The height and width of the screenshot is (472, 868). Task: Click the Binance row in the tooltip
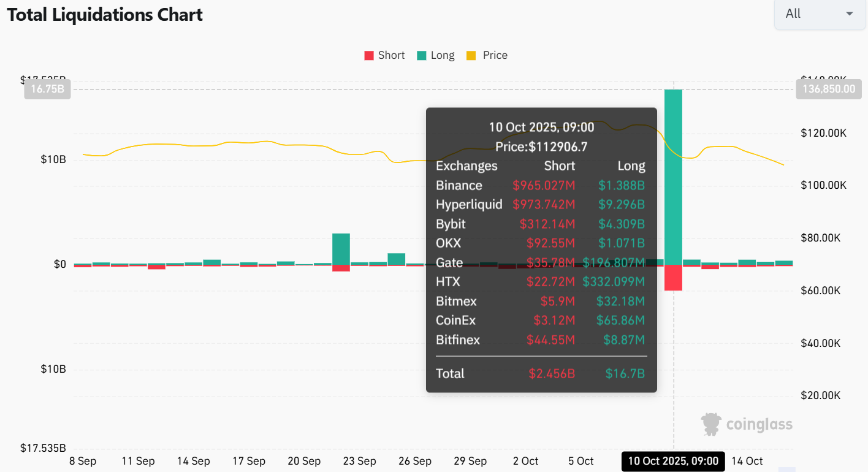540,186
